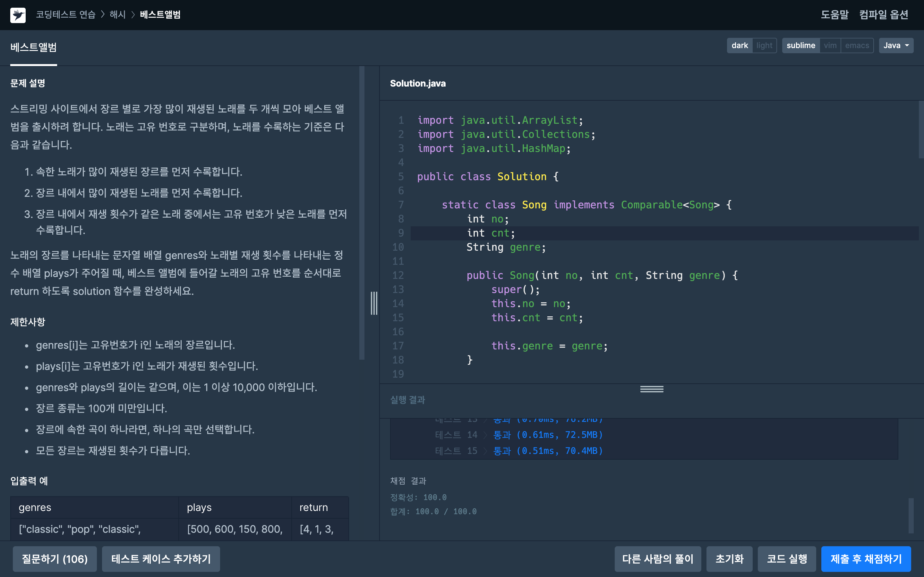The height and width of the screenshot is (577, 924).
Task: Open 도움말 help menu
Action: (x=834, y=14)
